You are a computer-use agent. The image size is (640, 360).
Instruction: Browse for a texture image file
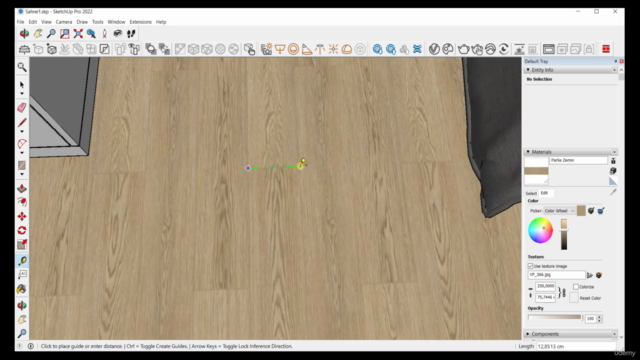point(590,275)
